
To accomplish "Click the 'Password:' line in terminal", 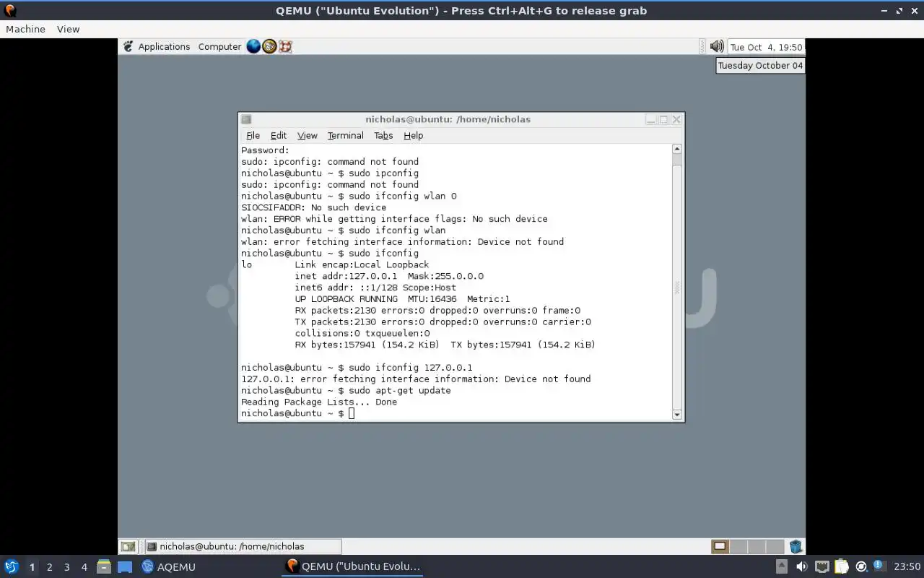I will tap(265, 150).
